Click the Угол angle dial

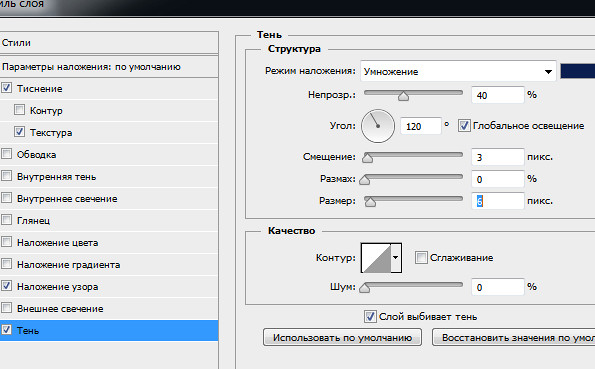click(x=378, y=126)
